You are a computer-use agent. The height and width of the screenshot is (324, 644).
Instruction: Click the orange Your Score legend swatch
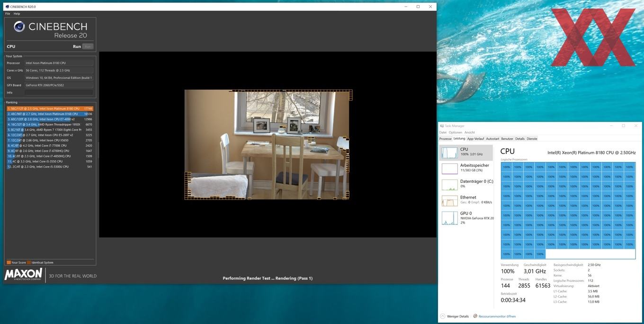pyautogui.click(x=9, y=262)
